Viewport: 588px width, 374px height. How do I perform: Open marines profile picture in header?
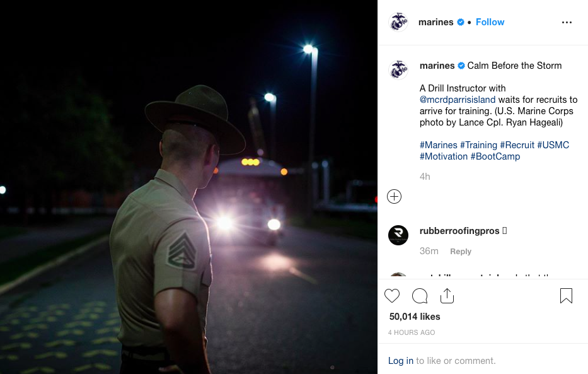coord(398,22)
